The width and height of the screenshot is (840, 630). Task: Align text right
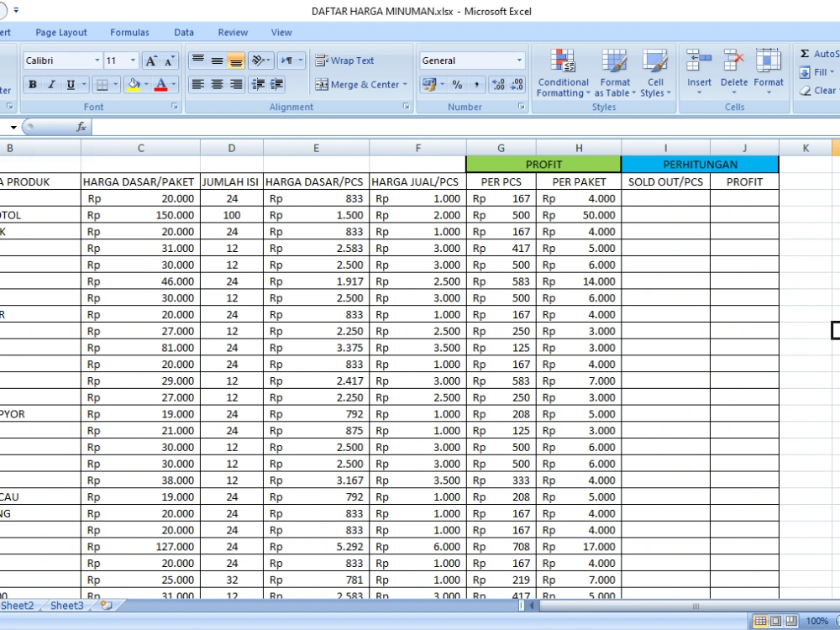tap(236, 85)
